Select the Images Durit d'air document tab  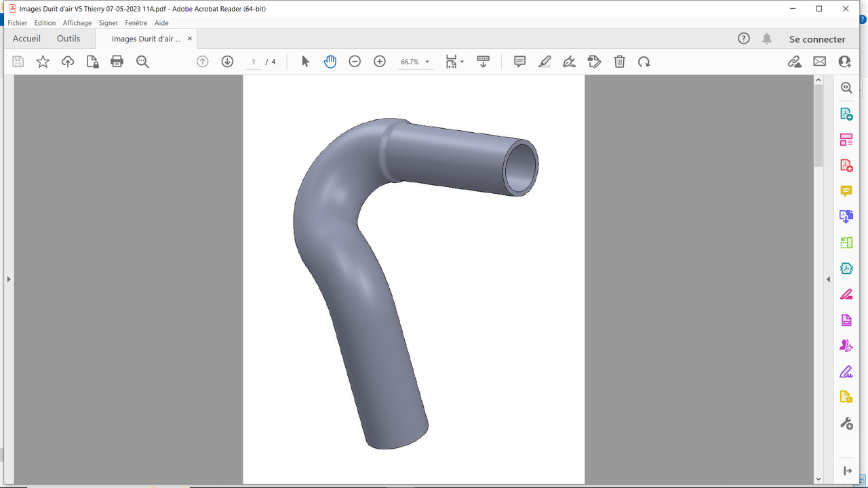tap(146, 39)
